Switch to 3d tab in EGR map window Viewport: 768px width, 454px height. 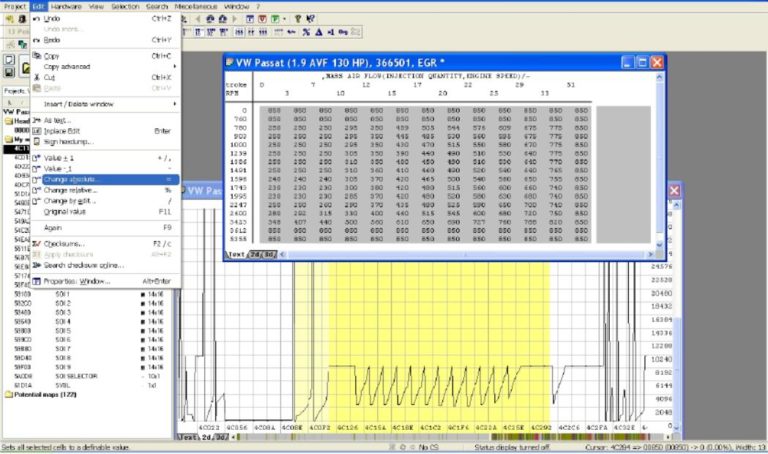tap(270, 254)
